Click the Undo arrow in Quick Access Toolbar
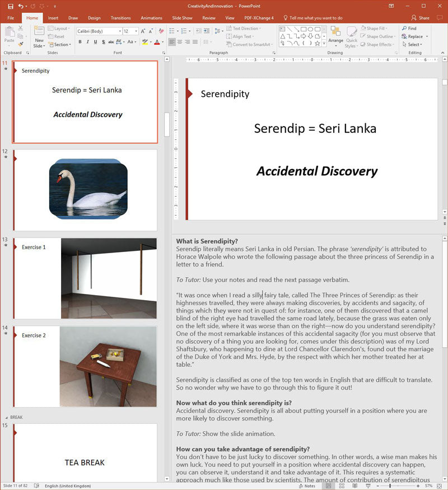448x490 pixels. click(x=21, y=6)
